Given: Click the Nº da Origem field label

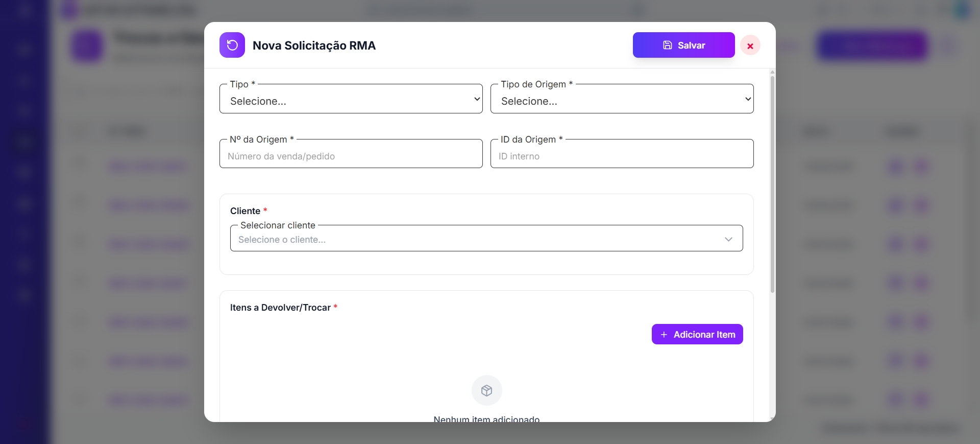Looking at the screenshot, I should point(258,139).
